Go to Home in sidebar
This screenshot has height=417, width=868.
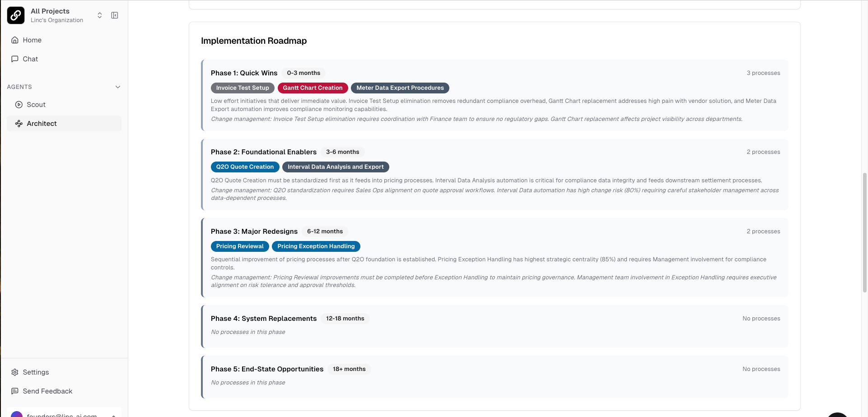pyautogui.click(x=32, y=40)
